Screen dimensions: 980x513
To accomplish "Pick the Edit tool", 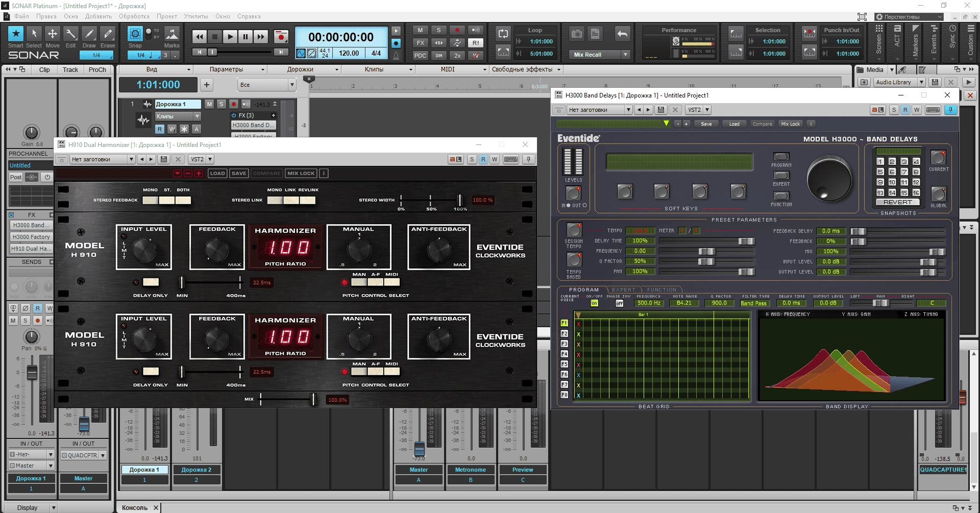I will tap(71, 34).
